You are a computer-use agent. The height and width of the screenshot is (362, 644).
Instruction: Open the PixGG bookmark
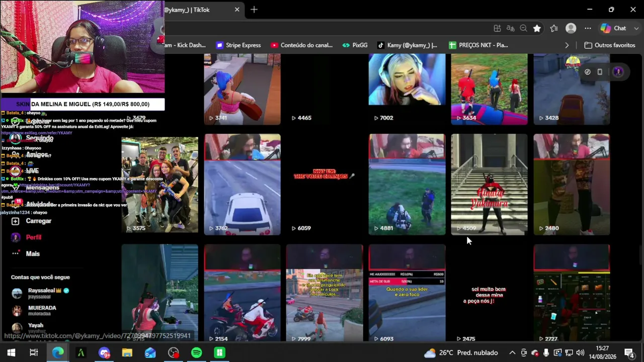click(355, 45)
